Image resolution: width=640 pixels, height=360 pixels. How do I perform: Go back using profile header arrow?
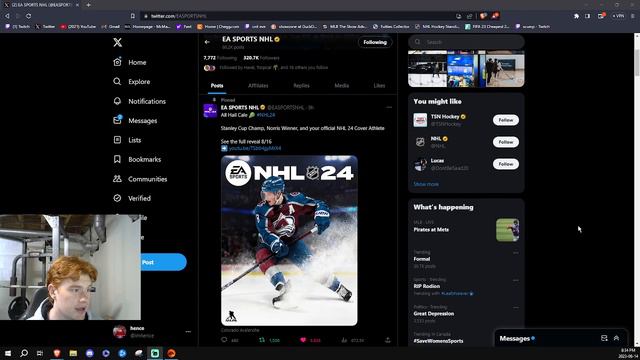point(207,42)
